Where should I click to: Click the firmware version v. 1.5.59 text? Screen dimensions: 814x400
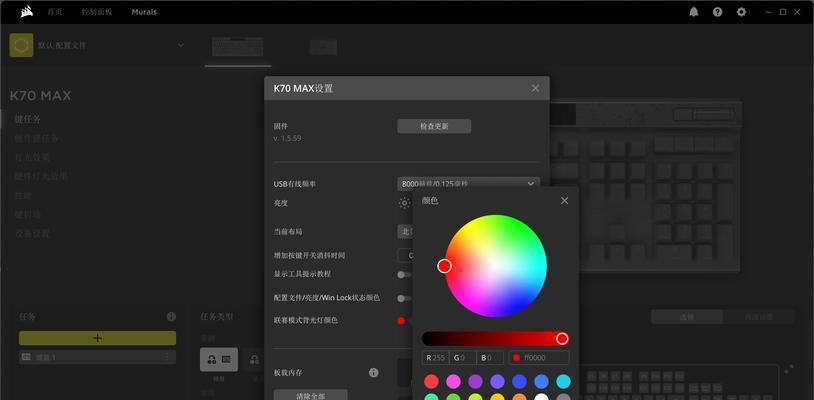click(x=287, y=139)
